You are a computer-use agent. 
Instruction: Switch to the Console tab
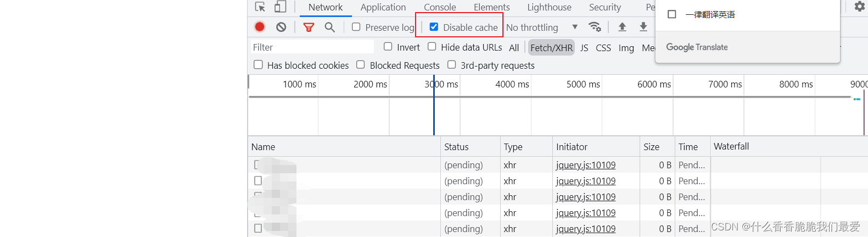point(440,7)
